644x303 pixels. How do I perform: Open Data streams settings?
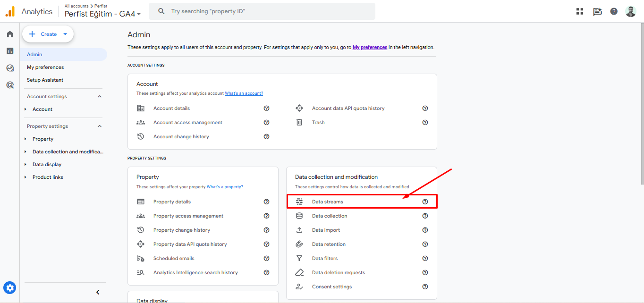(x=328, y=202)
